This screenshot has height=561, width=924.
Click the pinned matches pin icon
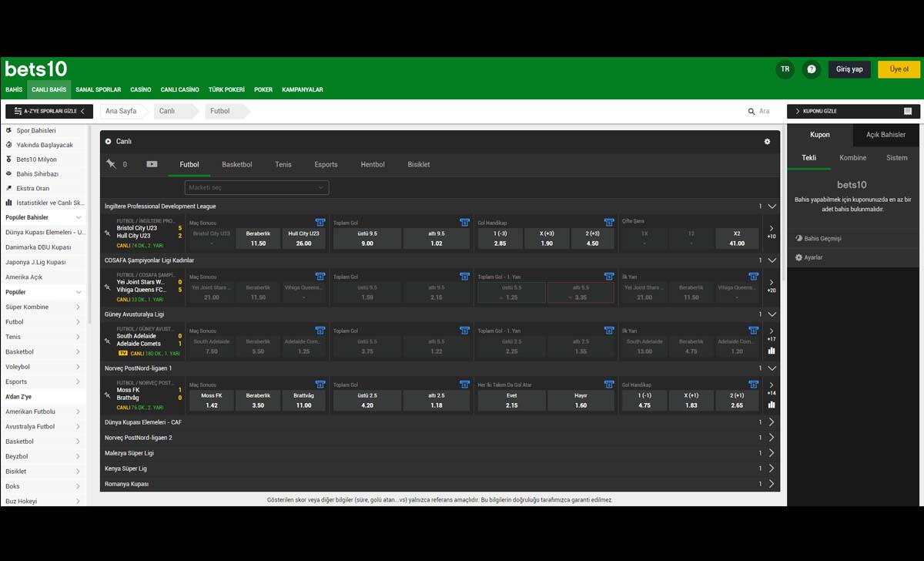point(111,164)
